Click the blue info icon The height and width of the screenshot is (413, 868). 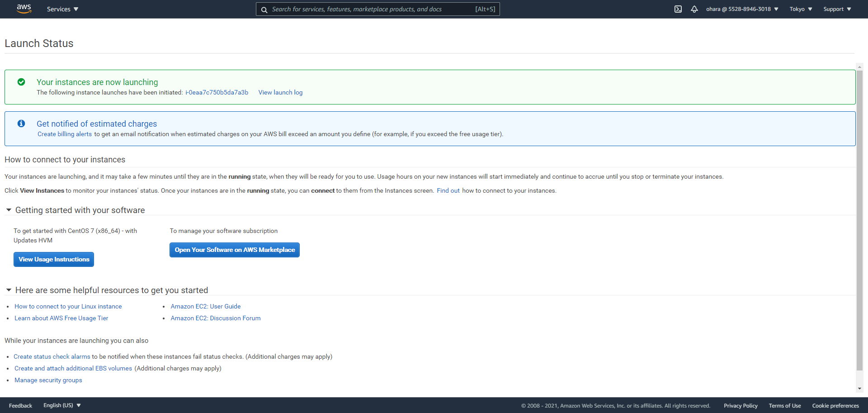click(21, 123)
